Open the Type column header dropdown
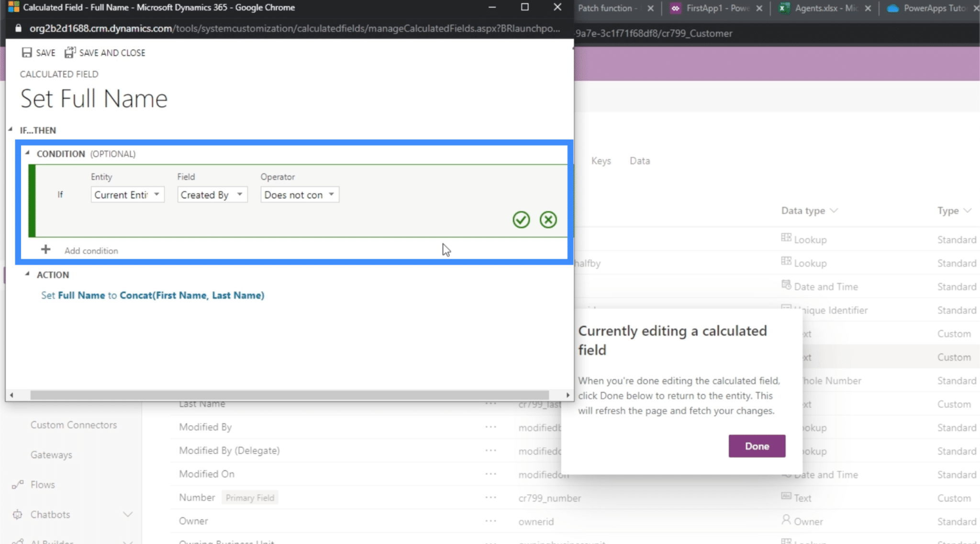Viewport: 980px width, 544px height. tap(954, 211)
